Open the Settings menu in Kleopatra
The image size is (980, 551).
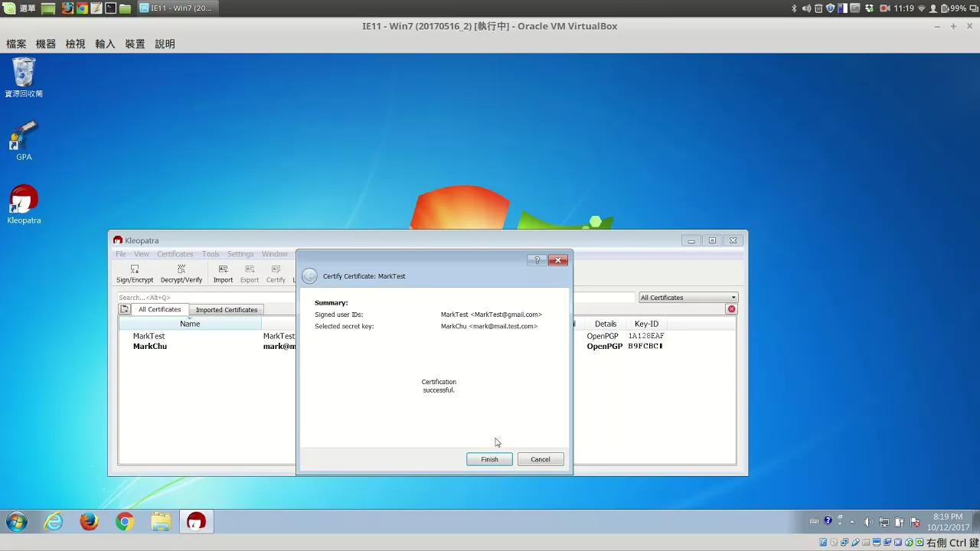point(240,254)
